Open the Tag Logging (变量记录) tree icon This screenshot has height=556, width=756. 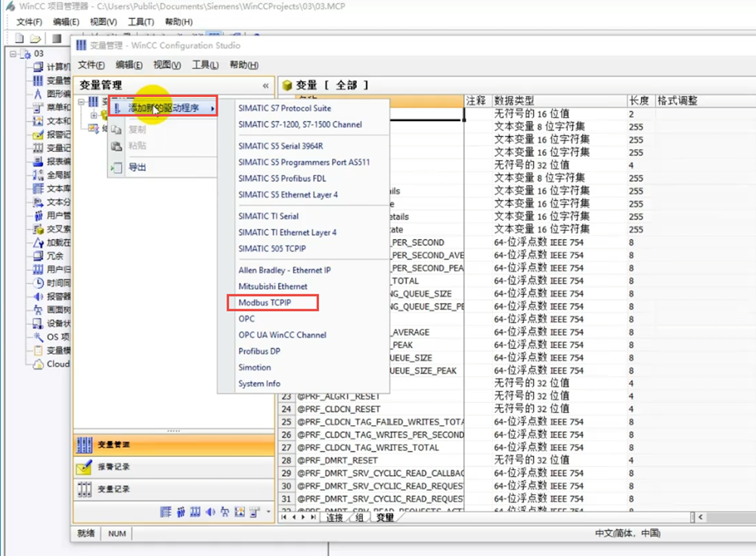[38, 148]
